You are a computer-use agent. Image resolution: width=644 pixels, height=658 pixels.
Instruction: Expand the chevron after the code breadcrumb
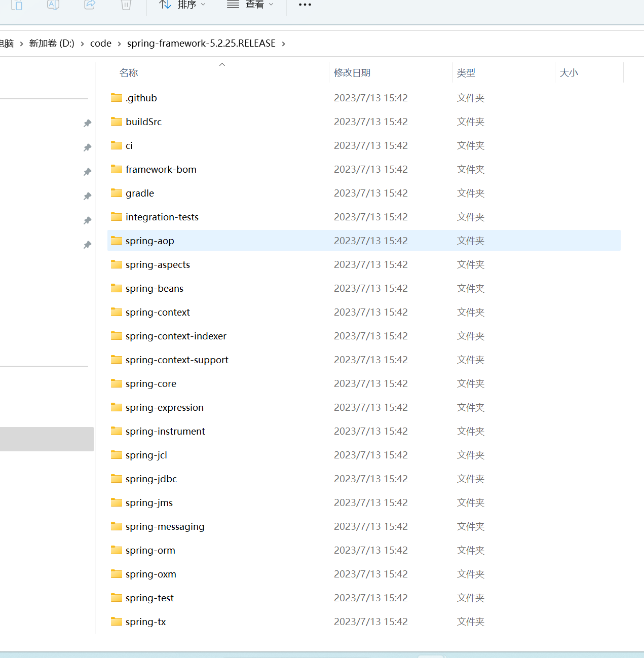(120, 44)
